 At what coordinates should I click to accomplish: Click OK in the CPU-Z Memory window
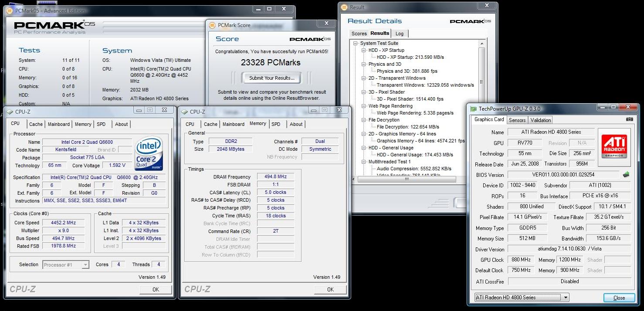[330, 289]
